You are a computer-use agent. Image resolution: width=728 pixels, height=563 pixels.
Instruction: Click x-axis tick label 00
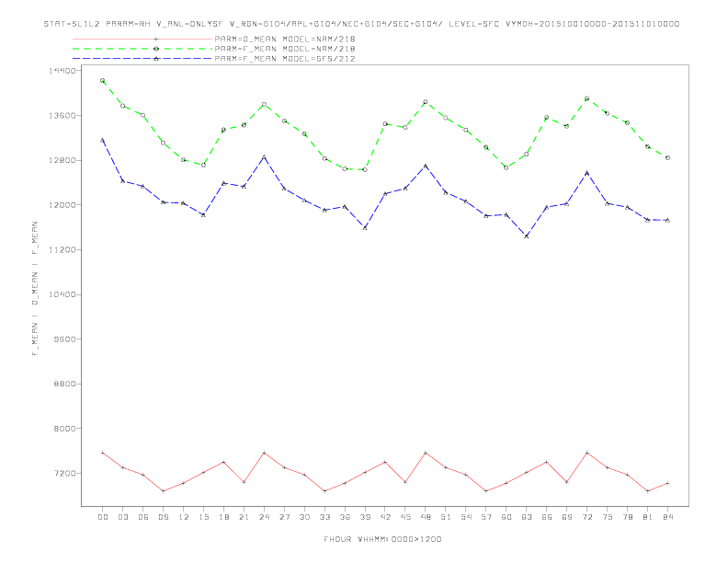103,517
